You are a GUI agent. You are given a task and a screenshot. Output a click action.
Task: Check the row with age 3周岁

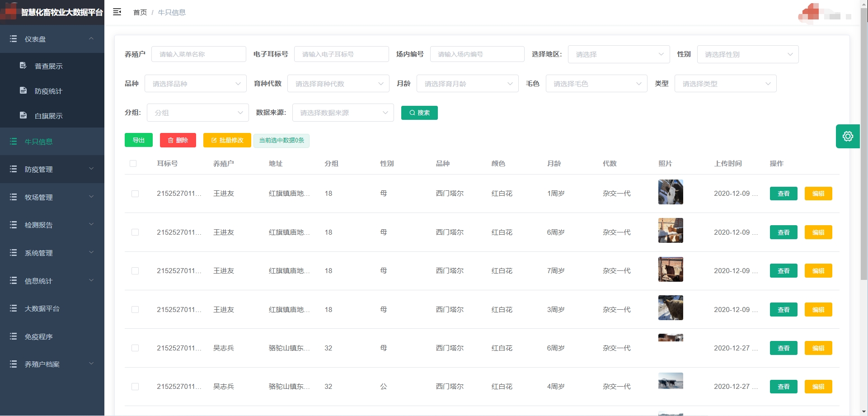point(135,310)
